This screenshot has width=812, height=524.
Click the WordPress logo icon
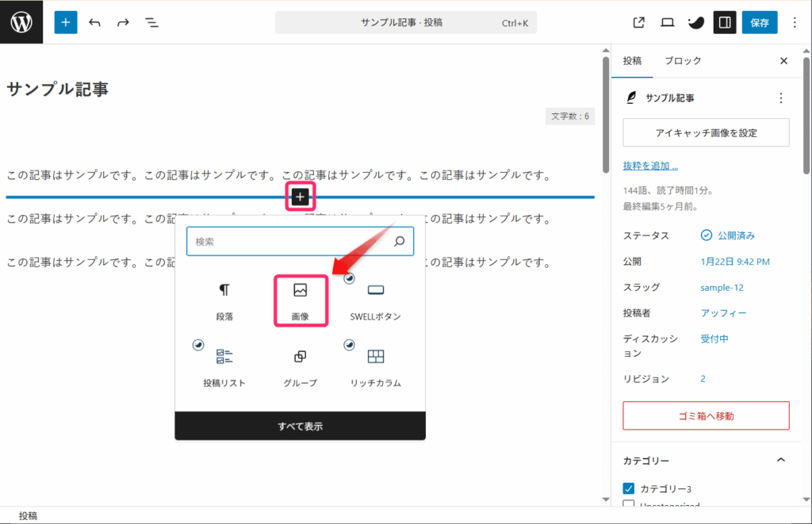coord(21,22)
